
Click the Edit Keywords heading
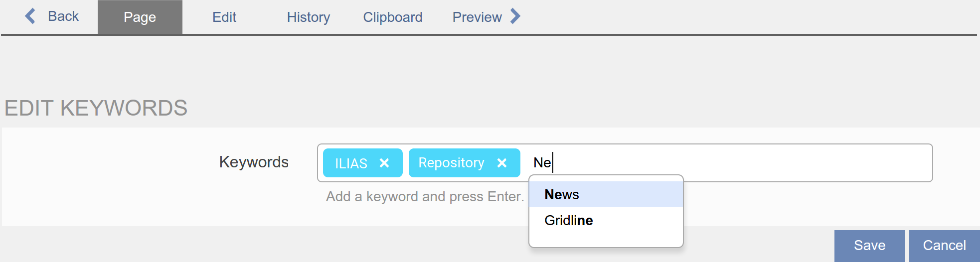point(96,108)
